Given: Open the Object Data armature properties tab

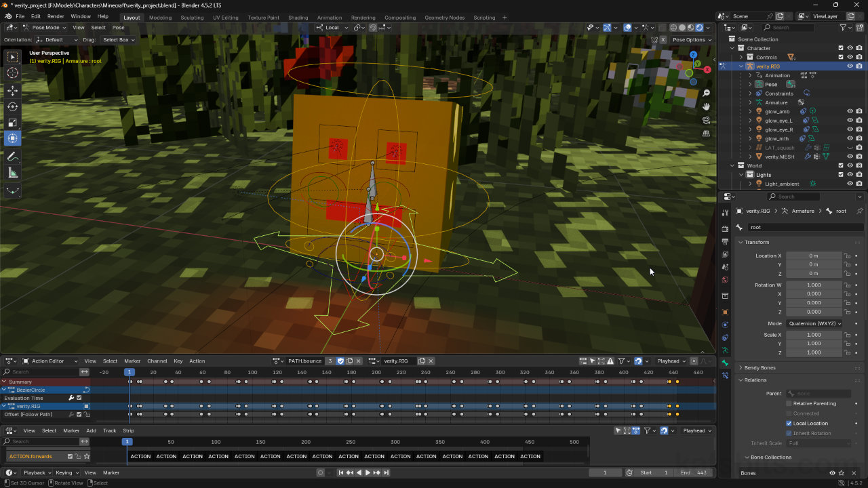Looking at the screenshot, I should tap(725, 350).
